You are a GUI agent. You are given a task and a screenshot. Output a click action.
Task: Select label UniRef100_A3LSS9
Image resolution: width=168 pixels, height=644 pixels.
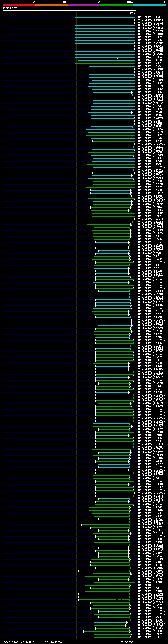pyautogui.click(x=151, y=149)
